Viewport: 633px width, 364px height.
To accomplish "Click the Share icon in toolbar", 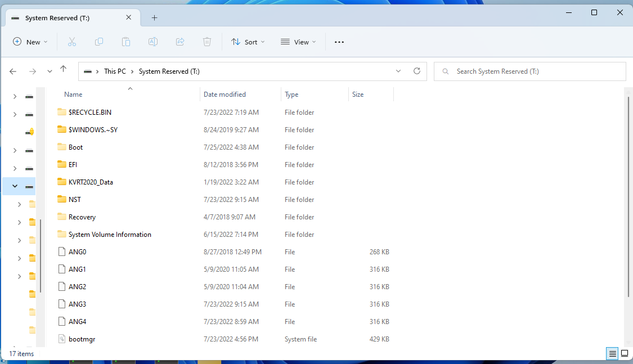I will tap(180, 42).
